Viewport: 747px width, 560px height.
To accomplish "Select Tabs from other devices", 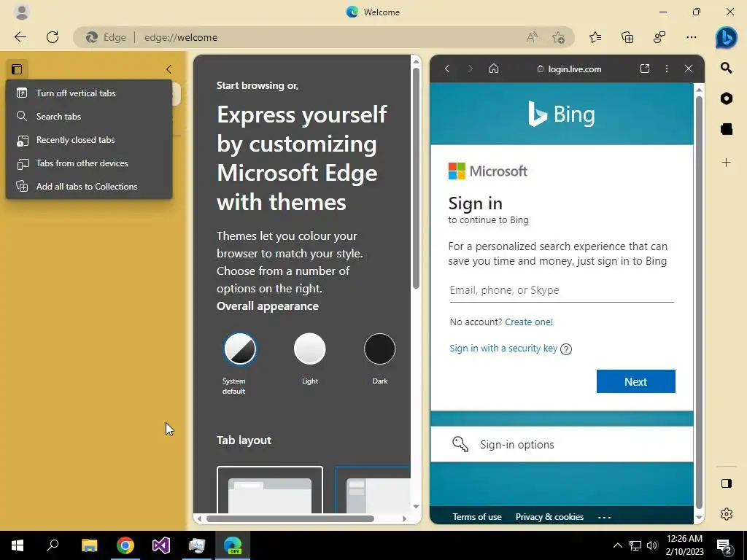I will click(x=89, y=163).
